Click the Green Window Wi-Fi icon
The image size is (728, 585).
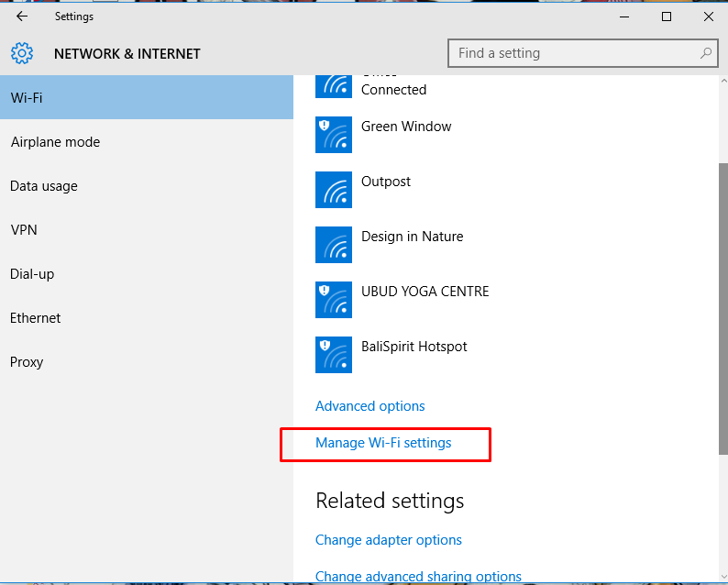pos(334,135)
